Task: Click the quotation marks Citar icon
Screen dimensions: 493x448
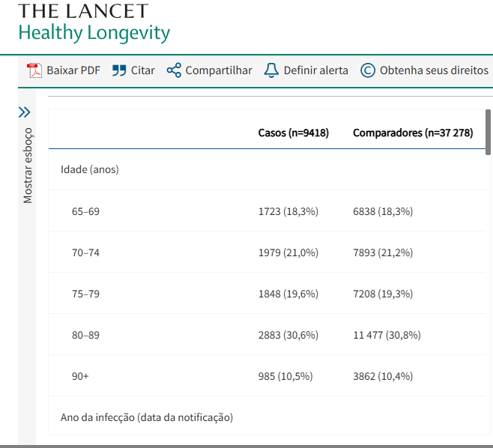Action: [x=119, y=70]
